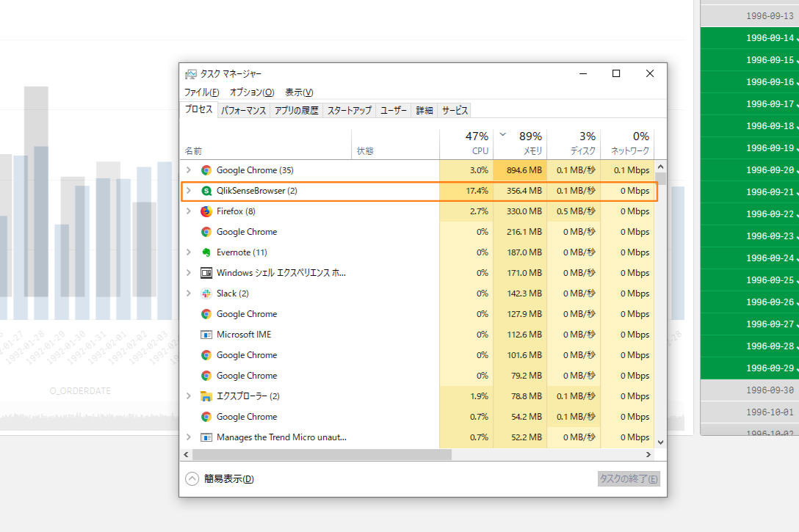The height and width of the screenshot is (532, 799).
Task: Sort processes by the ネットワーク column
Action: 627,144
